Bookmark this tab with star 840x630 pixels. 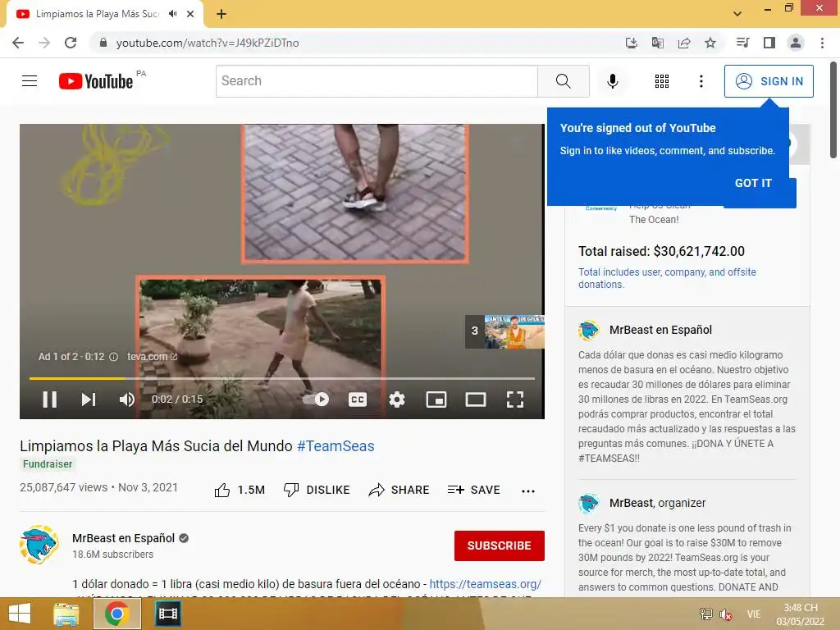pos(710,43)
